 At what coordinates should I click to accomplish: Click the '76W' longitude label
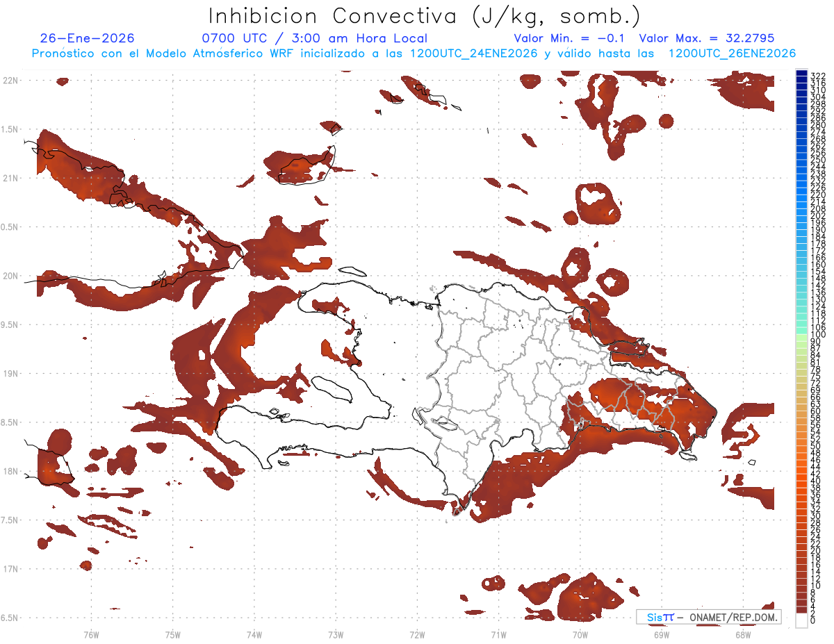(91, 634)
